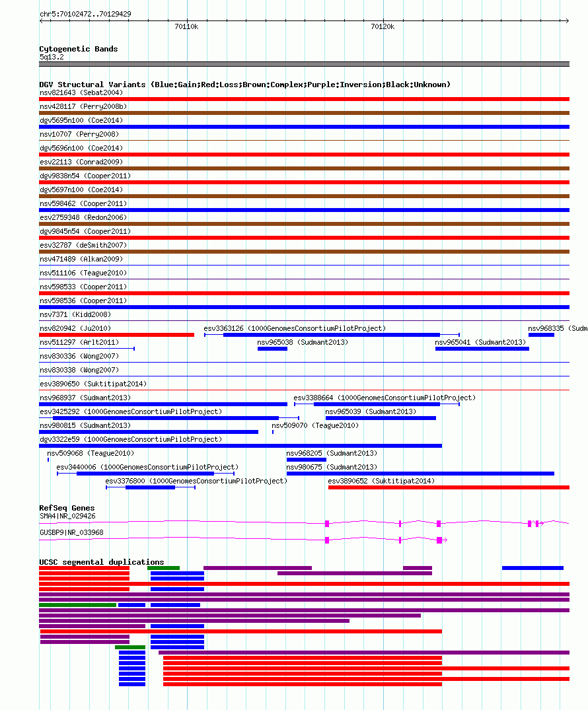This screenshot has height=710, width=588.
Task: Click the esv3425292 1000Genomes variant label
Action: (x=131, y=411)
